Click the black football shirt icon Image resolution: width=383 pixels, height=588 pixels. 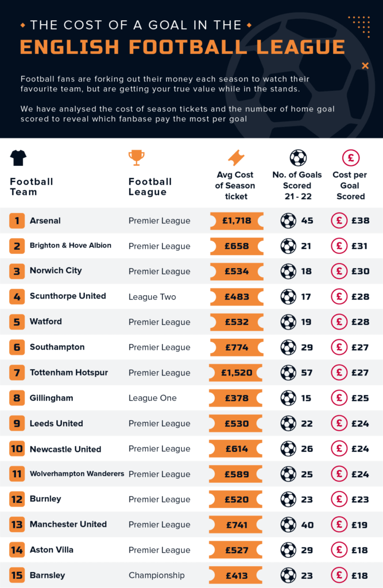pos(18,158)
